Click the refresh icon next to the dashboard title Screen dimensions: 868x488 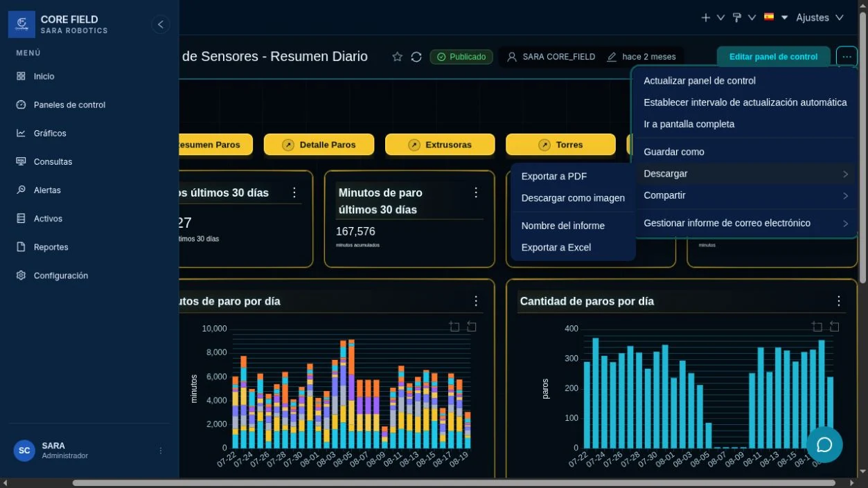pos(416,57)
